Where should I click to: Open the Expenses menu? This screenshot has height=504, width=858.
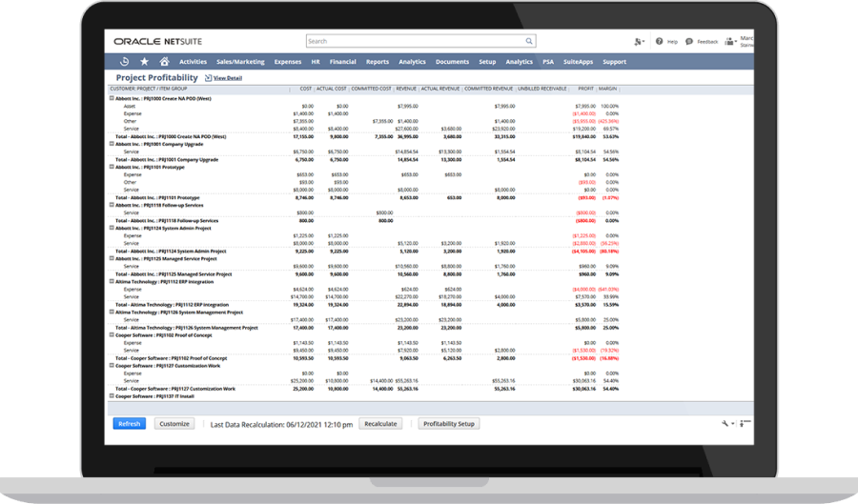[288, 62]
